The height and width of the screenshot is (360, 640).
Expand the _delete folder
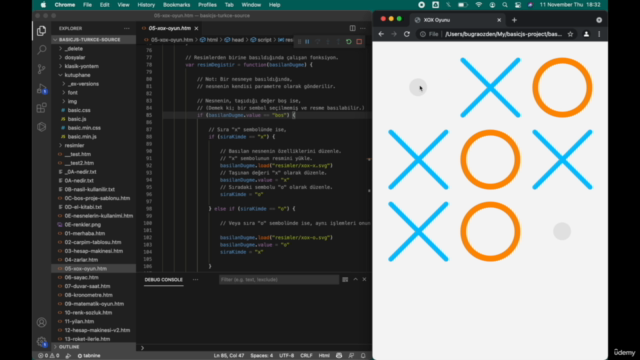[73, 49]
